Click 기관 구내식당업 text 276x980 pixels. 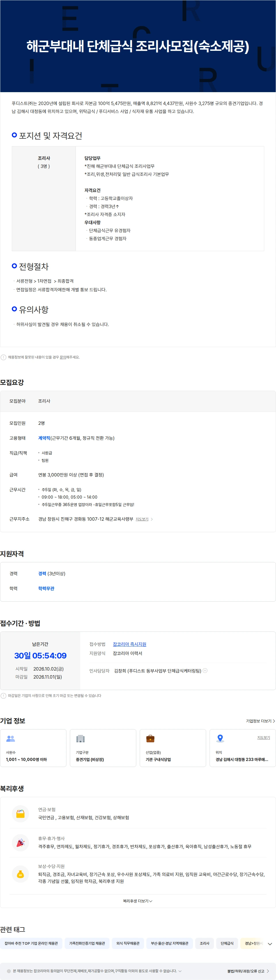[x=158, y=760]
